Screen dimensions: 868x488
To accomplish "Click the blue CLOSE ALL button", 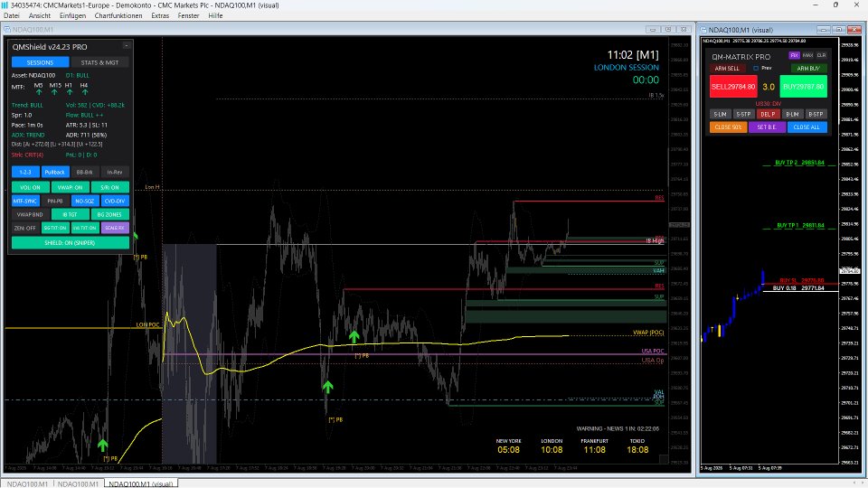I will (x=807, y=127).
